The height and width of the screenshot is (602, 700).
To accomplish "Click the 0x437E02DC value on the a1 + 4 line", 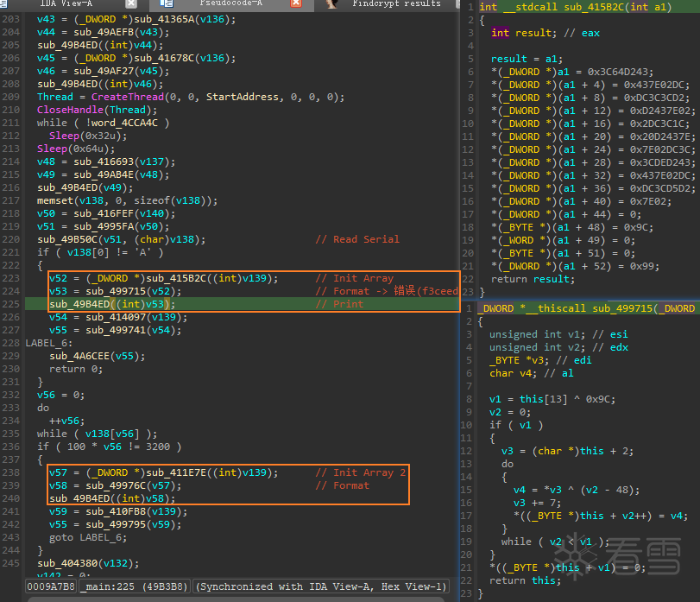I will click(657, 85).
